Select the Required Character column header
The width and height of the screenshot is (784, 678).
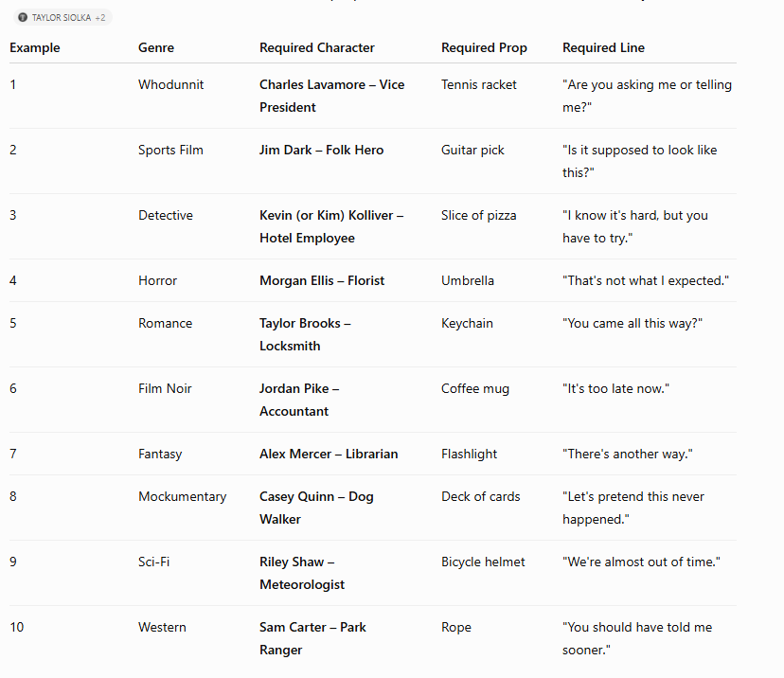[317, 47]
